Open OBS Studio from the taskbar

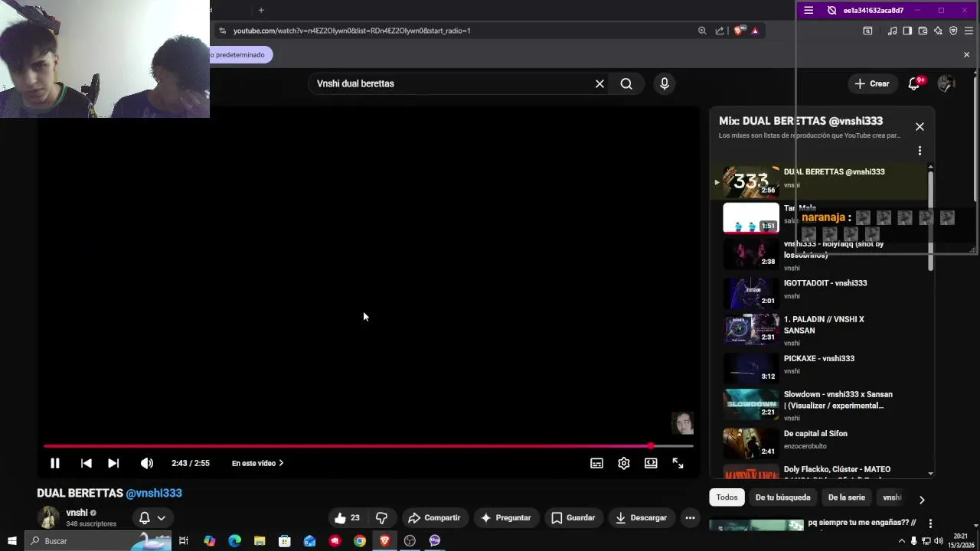pyautogui.click(x=410, y=541)
